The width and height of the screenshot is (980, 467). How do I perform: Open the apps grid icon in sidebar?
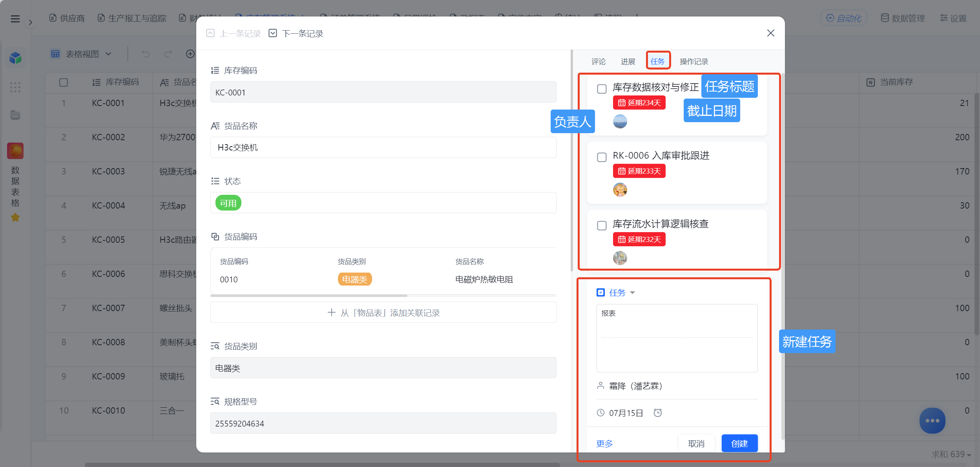point(15,87)
